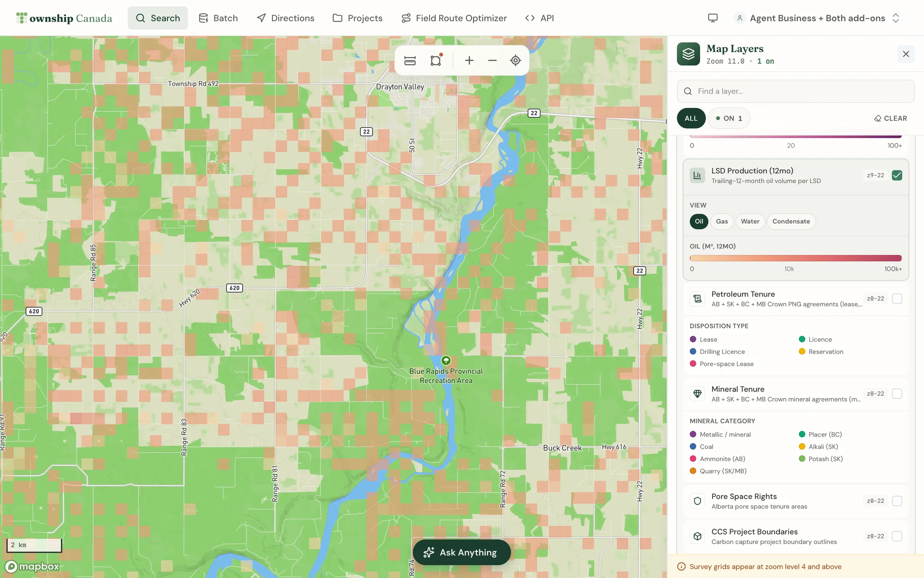Click the Pore-space Lease pink legend dot
Viewport: 924px width, 578px height.
[x=693, y=364]
